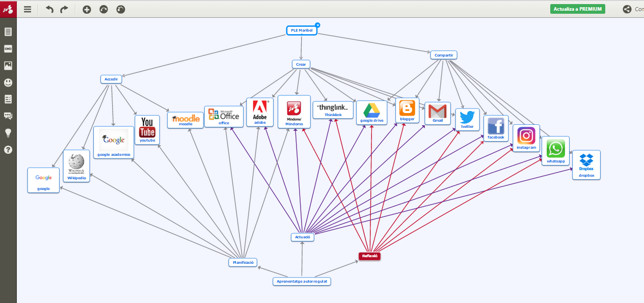Open the lightbulb ideas sidebar icon
The height and width of the screenshot is (303, 644).
coord(8,132)
